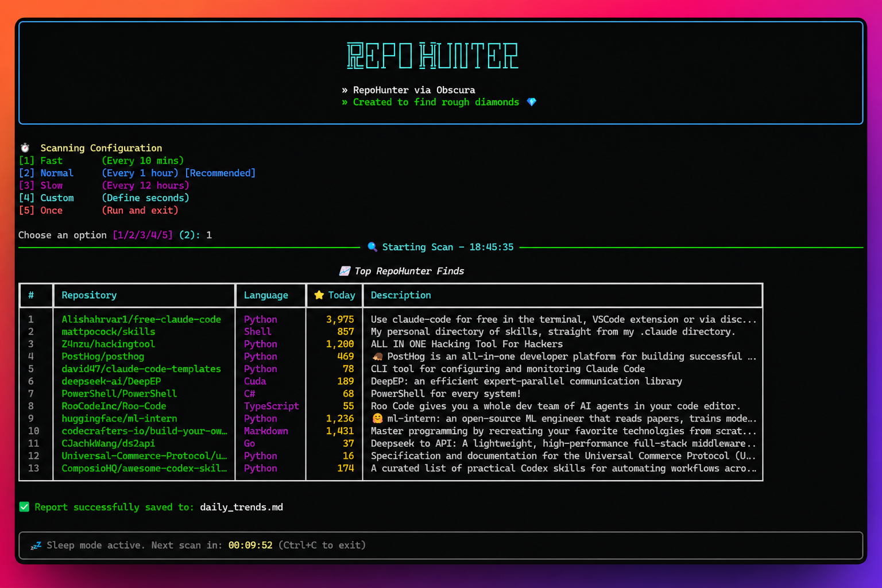Viewport: 882px width, 588px height.
Task: Click the [Recommended] label
Action: pos(220,173)
